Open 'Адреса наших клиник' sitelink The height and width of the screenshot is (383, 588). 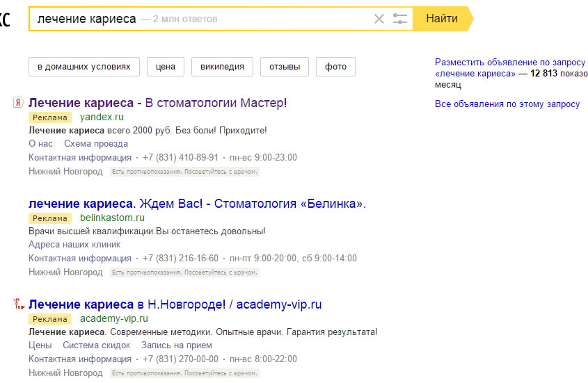[74, 245]
